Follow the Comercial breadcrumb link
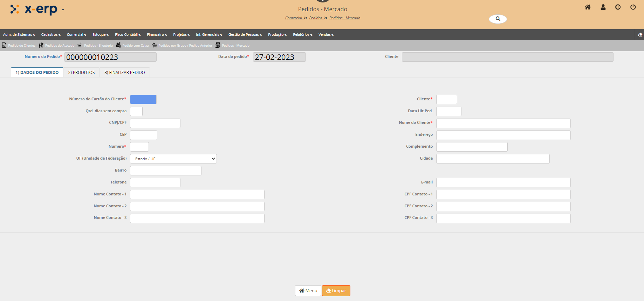The height and width of the screenshot is (301, 644). (x=294, y=18)
